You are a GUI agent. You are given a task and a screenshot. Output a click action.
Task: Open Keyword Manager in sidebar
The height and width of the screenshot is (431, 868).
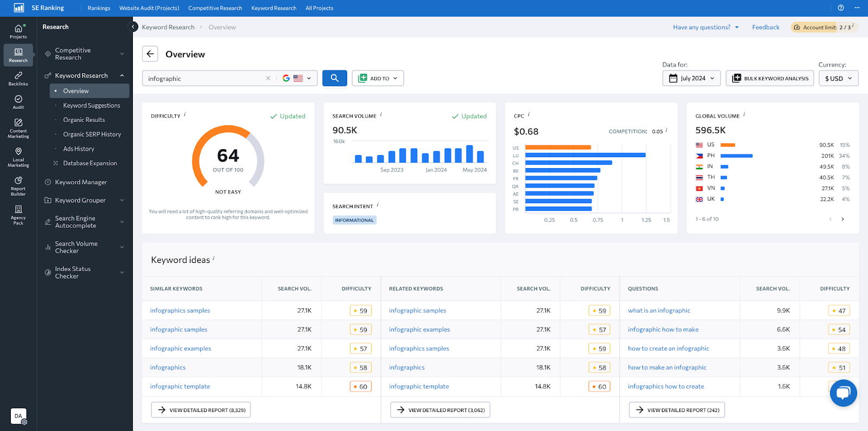coord(81,182)
